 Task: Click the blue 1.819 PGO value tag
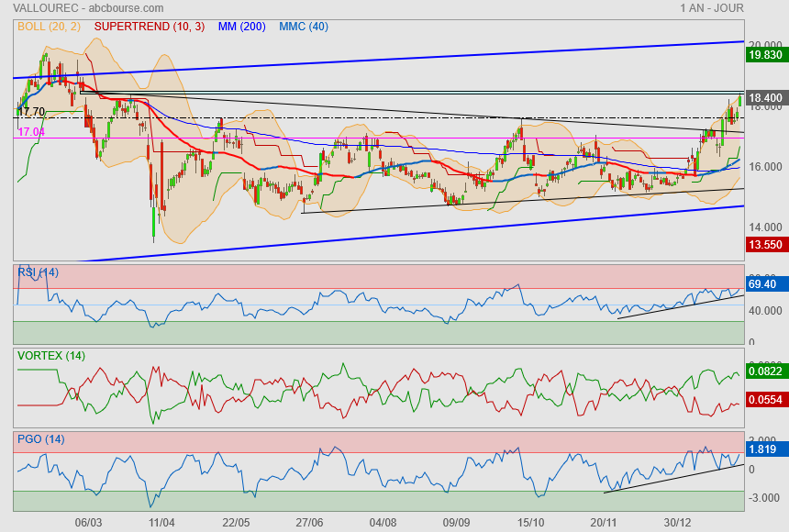tap(765, 449)
